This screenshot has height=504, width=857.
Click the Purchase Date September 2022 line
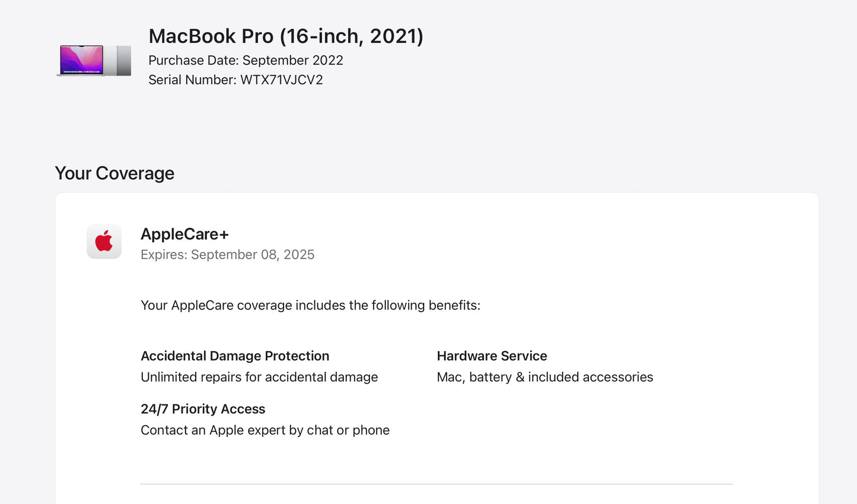coord(246,60)
